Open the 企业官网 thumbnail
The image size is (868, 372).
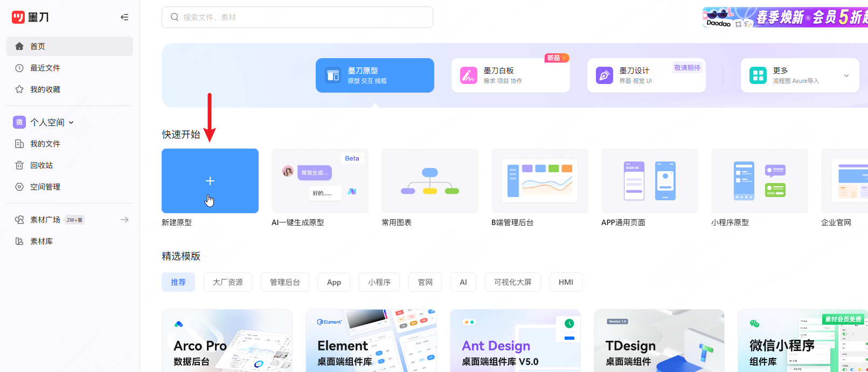coord(844,181)
